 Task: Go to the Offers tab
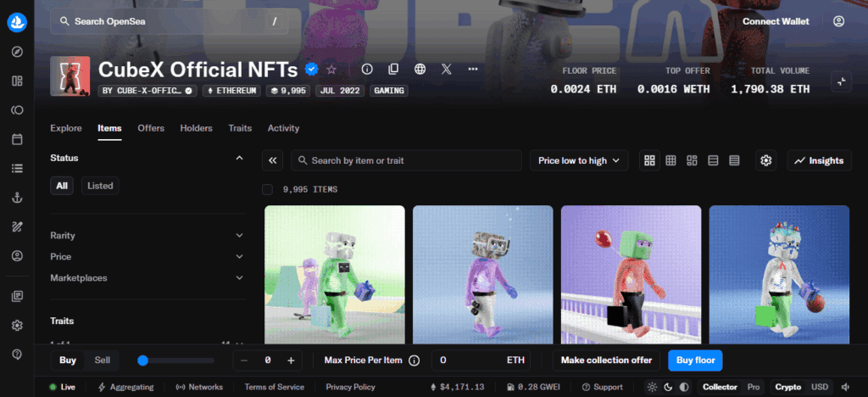[x=151, y=128]
